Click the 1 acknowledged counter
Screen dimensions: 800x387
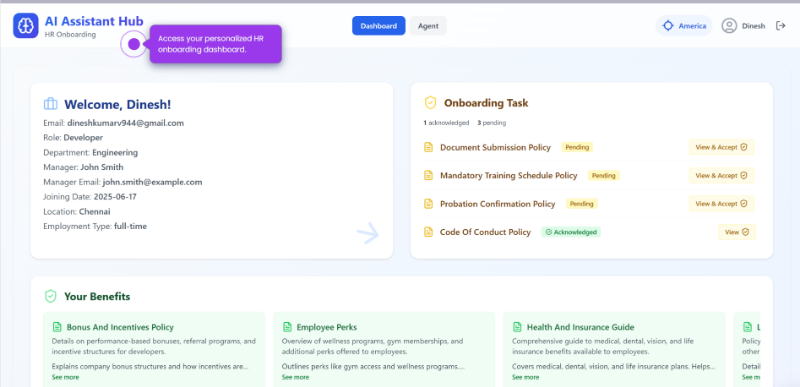pyautogui.click(x=446, y=123)
